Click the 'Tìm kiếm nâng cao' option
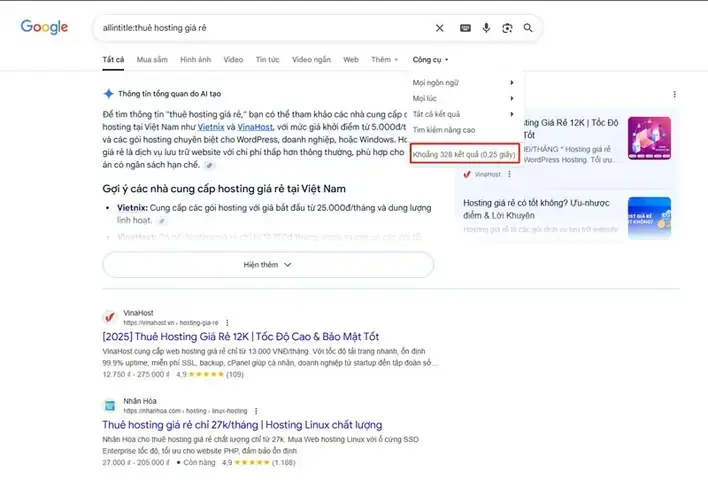Screen dimensions: 708x480 tap(444, 130)
